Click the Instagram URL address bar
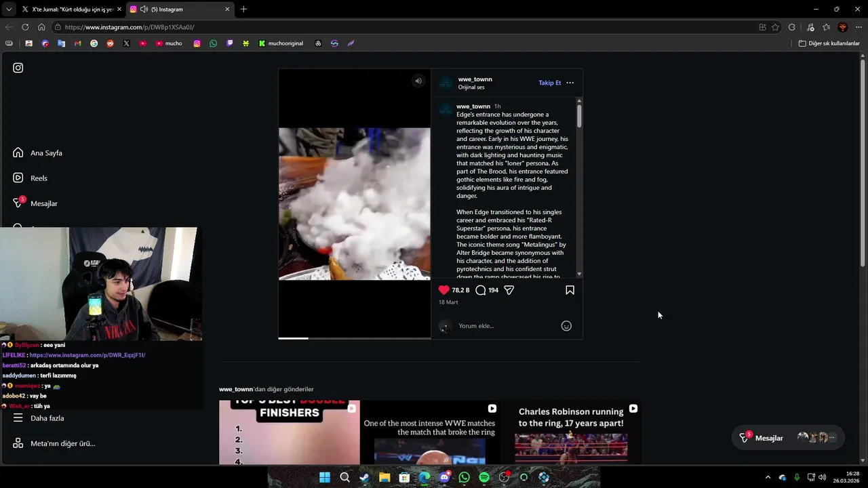Screen dimensions: 868x488 point(407,27)
